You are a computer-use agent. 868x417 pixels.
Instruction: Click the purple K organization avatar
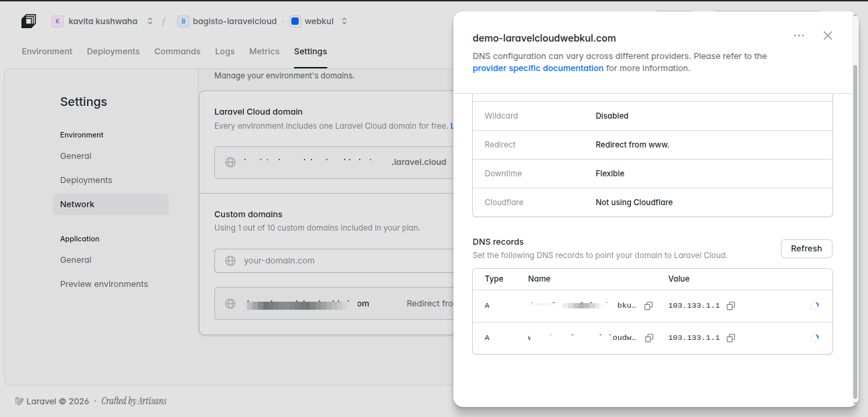[58, 21]
